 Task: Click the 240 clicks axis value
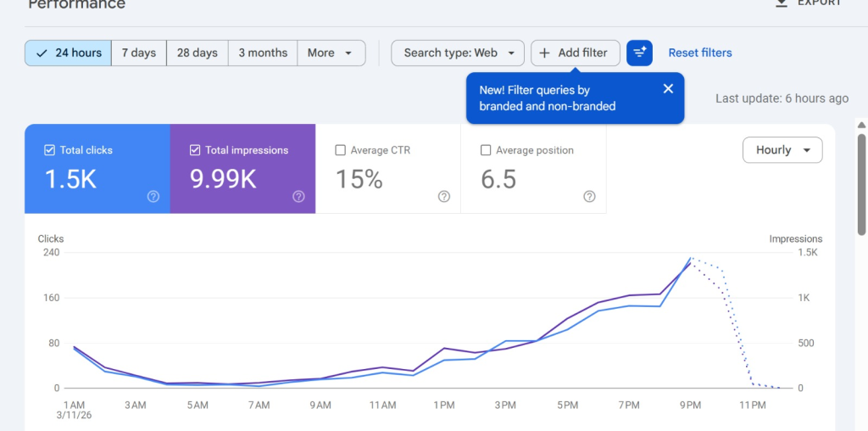point(51,253)
